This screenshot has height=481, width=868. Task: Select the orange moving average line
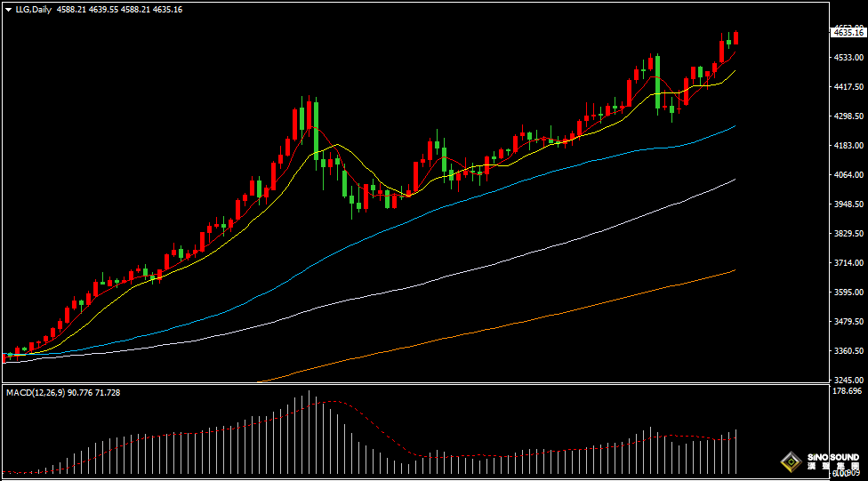click(534, 317)
